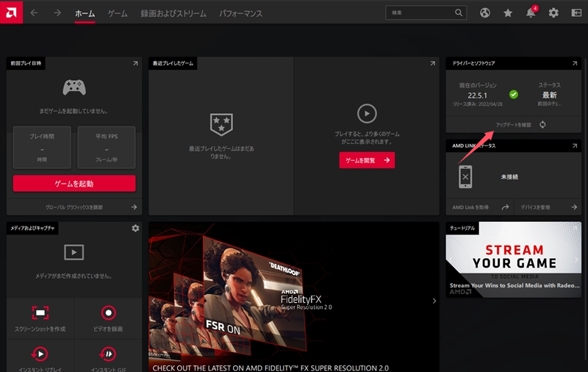Click version number 22.5.1

pyautogui.click(x=477, y=96)
